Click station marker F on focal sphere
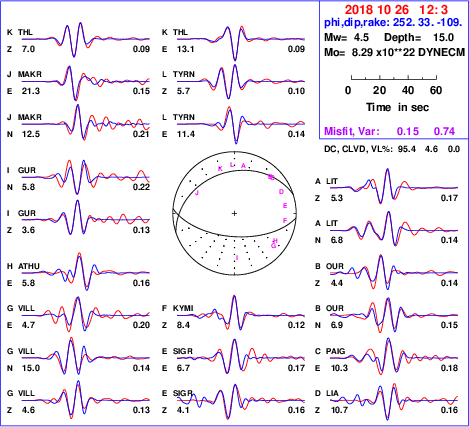This screenshot has height=427, width=469. [285, 220]
